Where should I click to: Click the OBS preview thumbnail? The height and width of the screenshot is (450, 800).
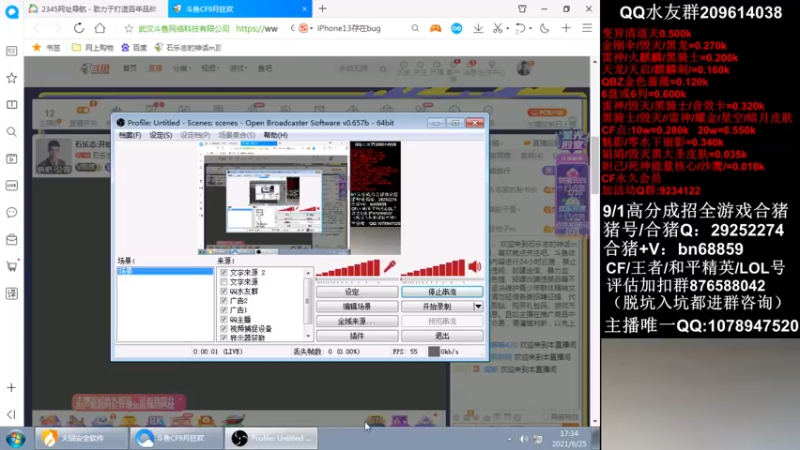[299, 198]
